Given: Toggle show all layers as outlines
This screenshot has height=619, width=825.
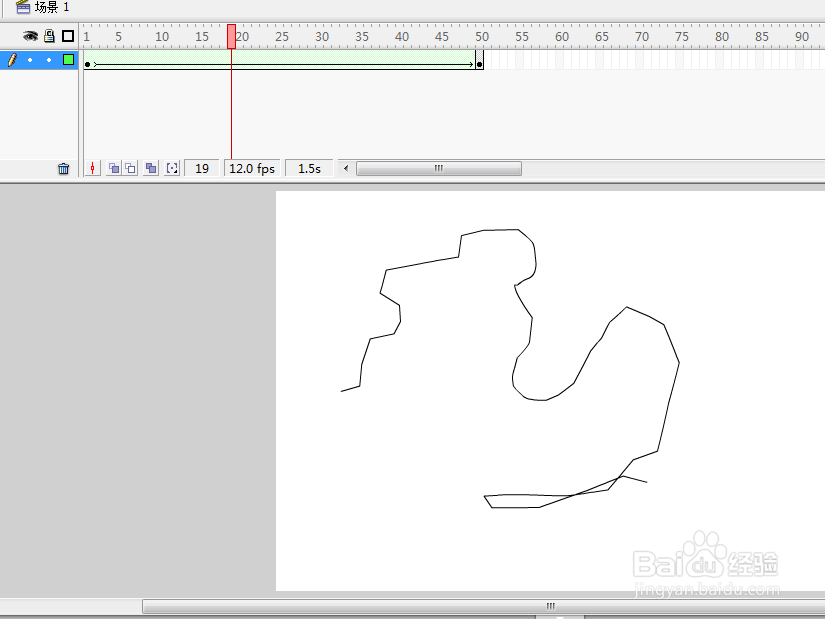Looking at the screenshot, I should pos(68,36).
